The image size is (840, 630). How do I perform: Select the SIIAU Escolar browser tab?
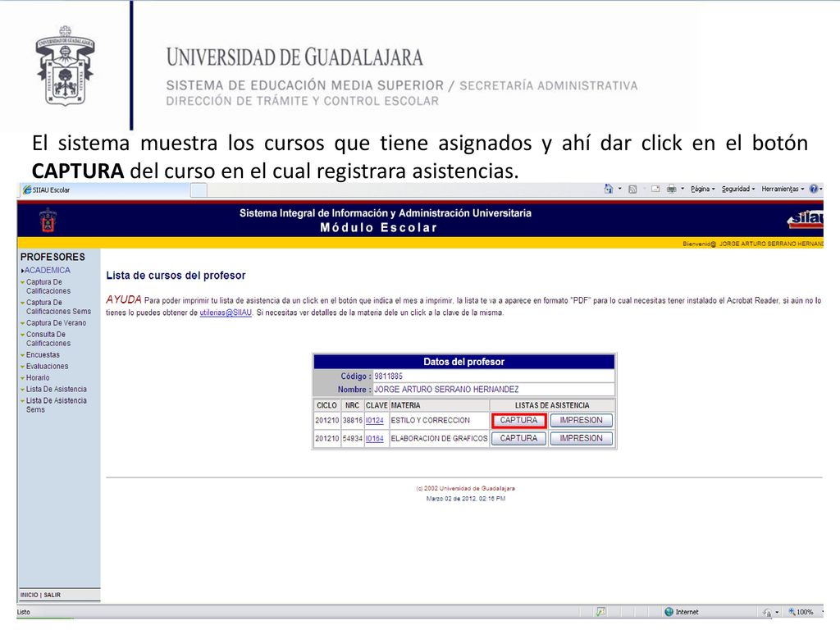[x=104, y=189]
